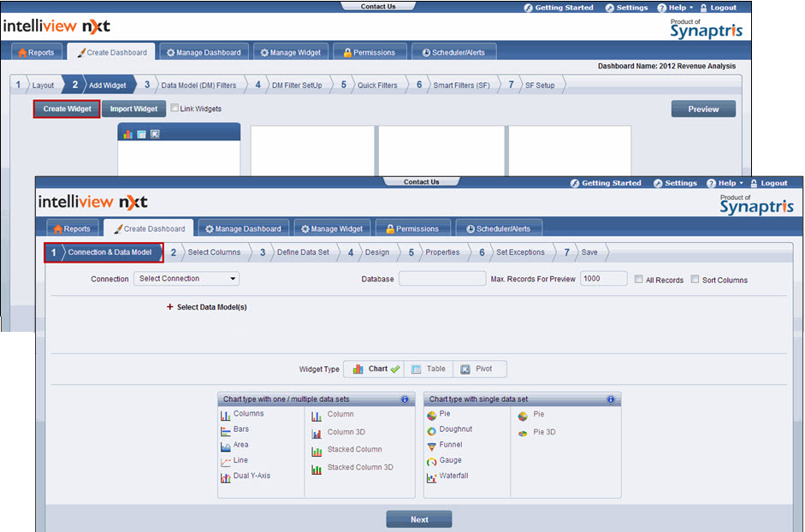Screen dimensions: 805x532
Task: Select Pie in single data set categories
Action: pyautogui.click(x=439, y=414)
